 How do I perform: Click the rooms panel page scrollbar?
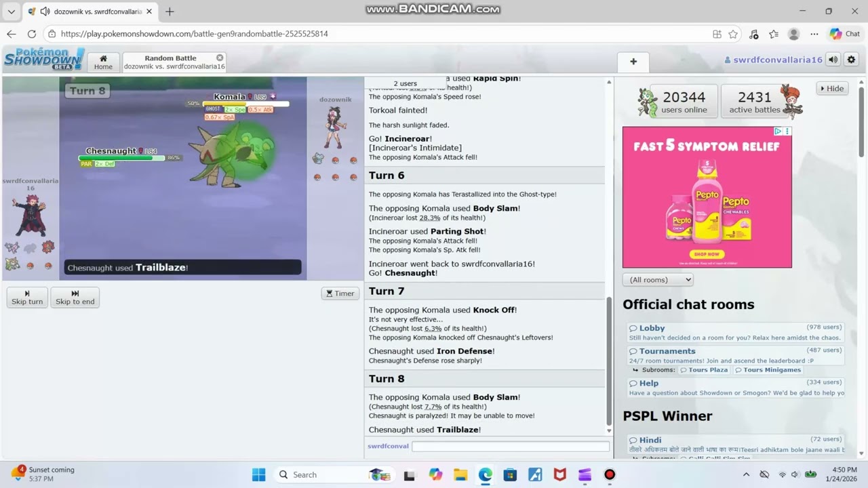click(x=862, y=122)
